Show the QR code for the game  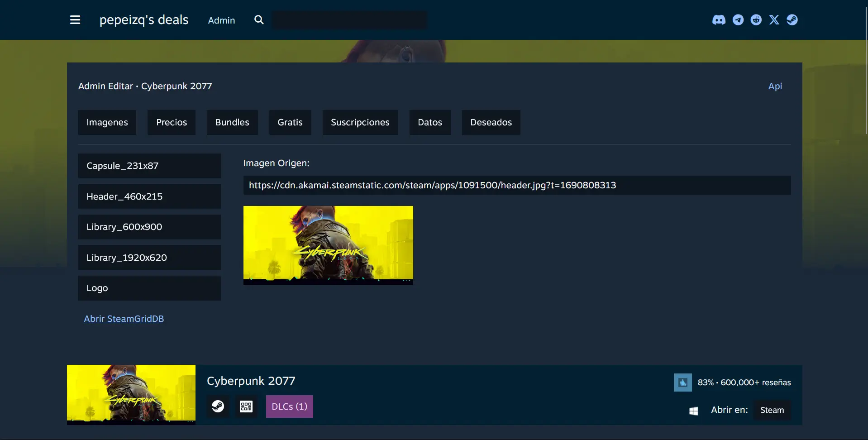pos(246,407)
